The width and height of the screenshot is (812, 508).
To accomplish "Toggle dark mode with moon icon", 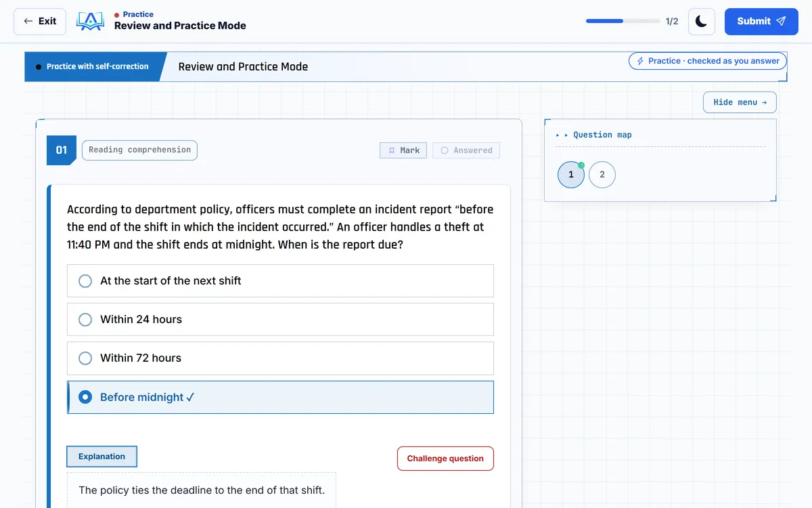I will pyautogui.click(x=702, y=22).
